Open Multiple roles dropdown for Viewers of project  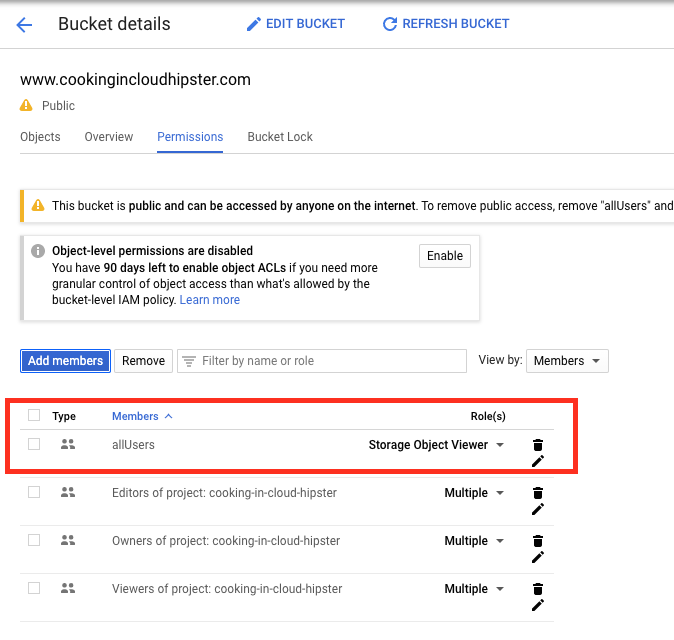click(474, 589)
